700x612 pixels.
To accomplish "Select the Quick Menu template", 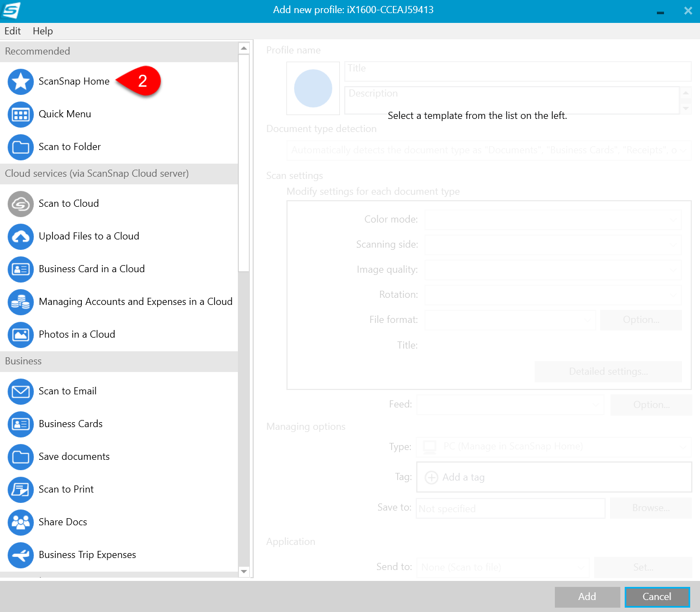I will pyautogui.click(x=63, y=114).
